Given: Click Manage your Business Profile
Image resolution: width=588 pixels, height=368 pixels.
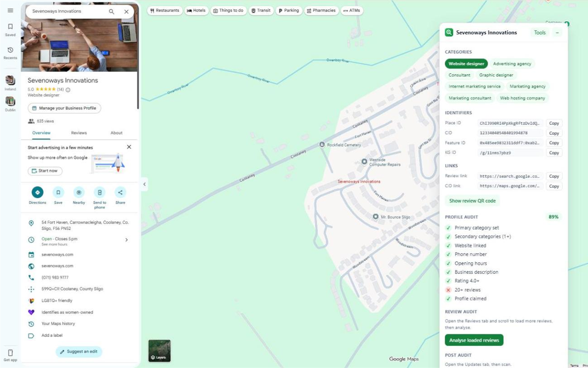Looking at the screenshot, I should tap(64, 108).
